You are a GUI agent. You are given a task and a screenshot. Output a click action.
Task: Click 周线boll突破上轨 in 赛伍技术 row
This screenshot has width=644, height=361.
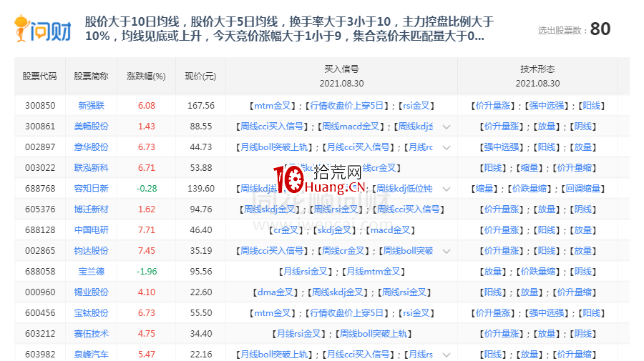[374, 334]
